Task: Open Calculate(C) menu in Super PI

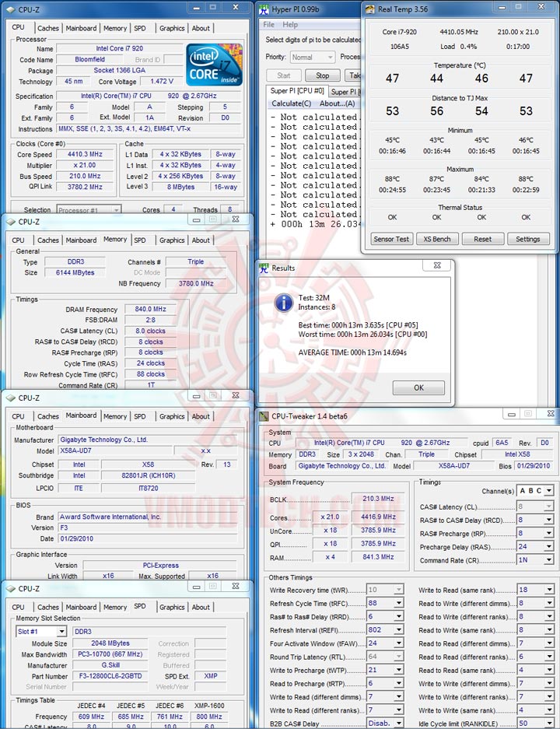Action: click(x=292, y=103)
